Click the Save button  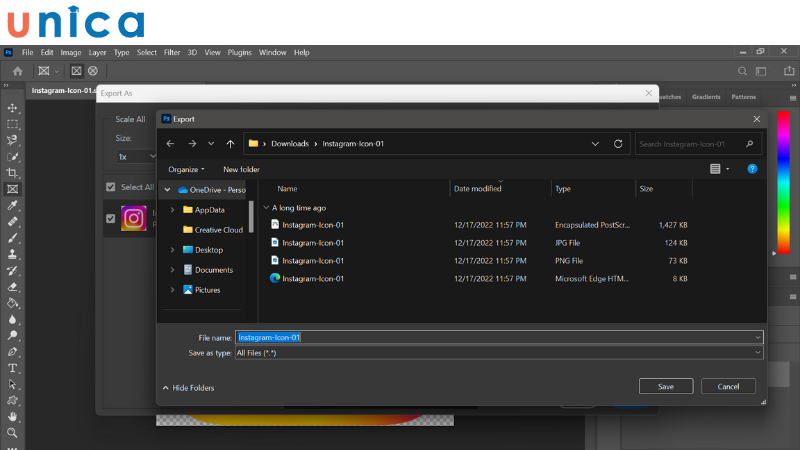coord(666,386)
